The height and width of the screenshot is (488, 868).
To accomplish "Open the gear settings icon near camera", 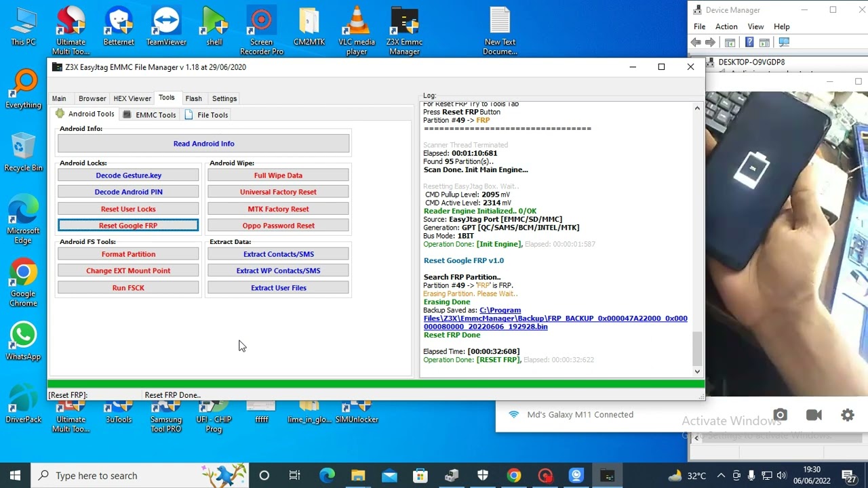I will click(x=848, y=415).
